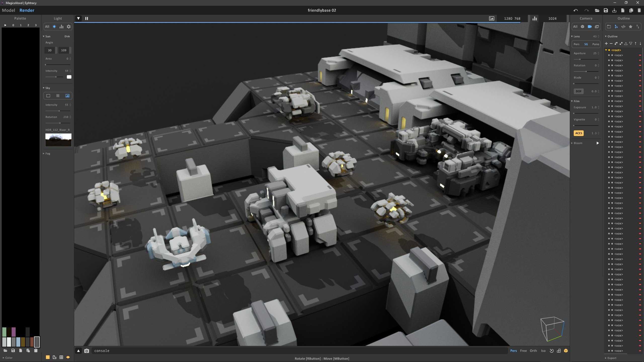Collapse the Lens section
The width and height of the screenshot is (644, 362).
pos(572,36)
